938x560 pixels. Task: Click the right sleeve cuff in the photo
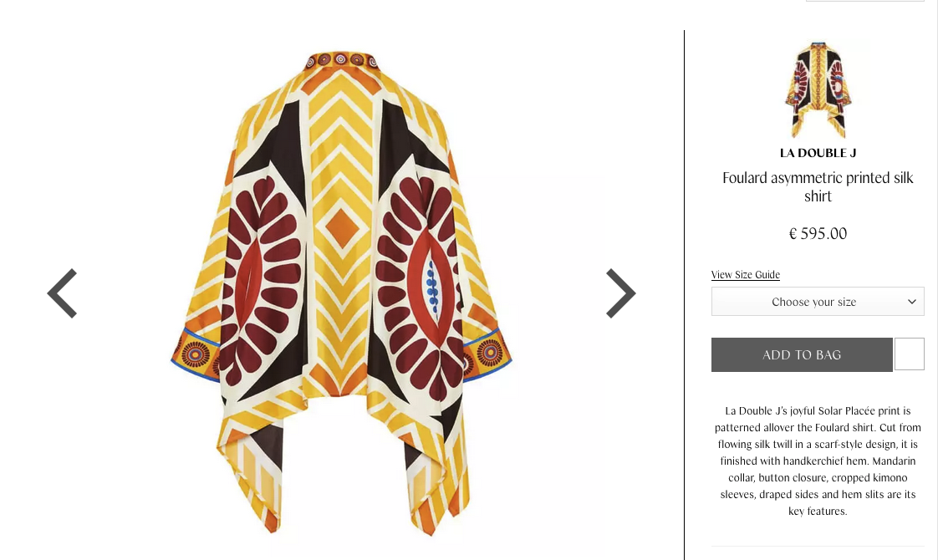pos(487,353)
